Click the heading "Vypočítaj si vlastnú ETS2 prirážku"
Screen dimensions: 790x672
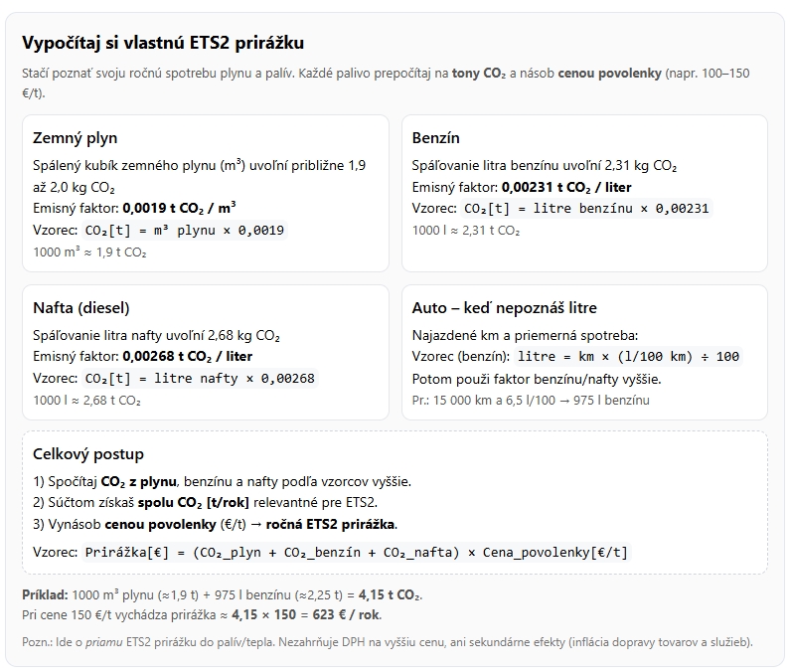[x=163, y=43]
